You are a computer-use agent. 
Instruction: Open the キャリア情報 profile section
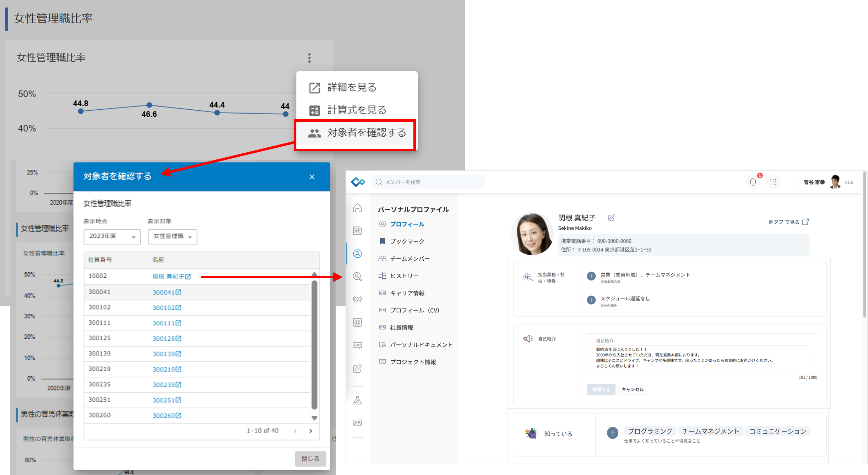coord(407,293)
